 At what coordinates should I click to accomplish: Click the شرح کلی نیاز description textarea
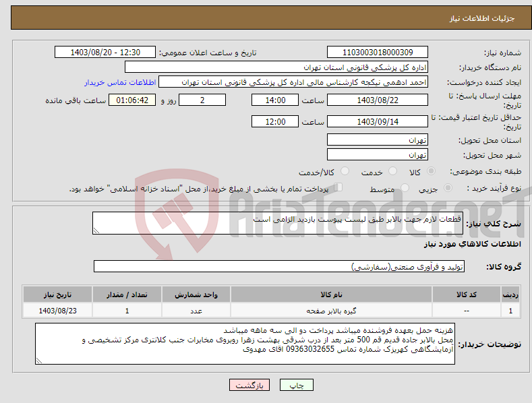click(278, 223)
